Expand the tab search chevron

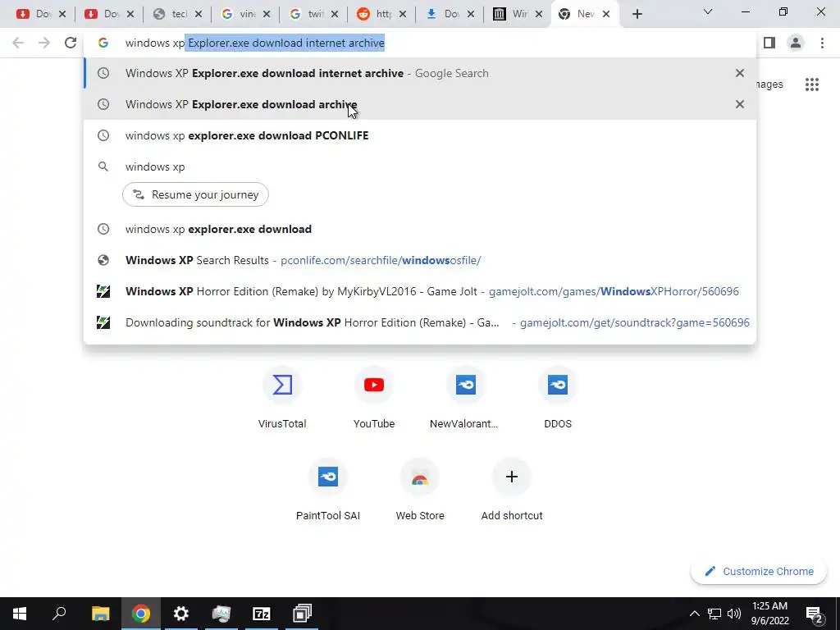708,11
